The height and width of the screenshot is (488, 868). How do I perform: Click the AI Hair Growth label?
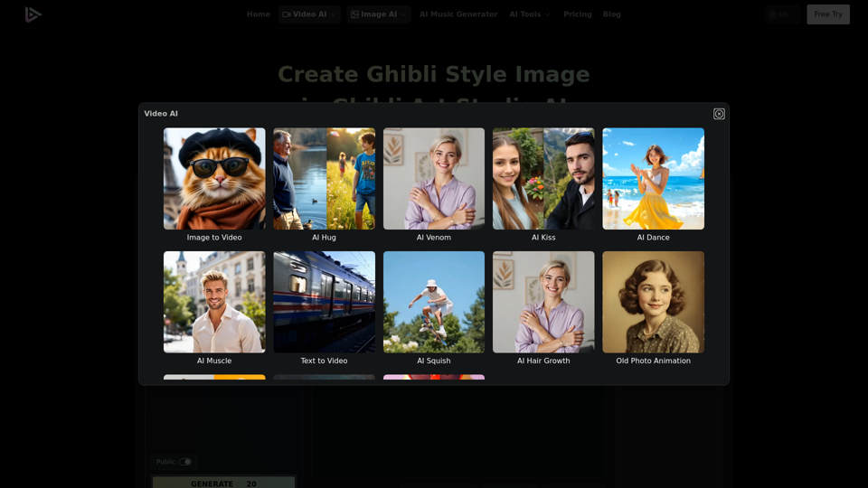click(543, 361)
